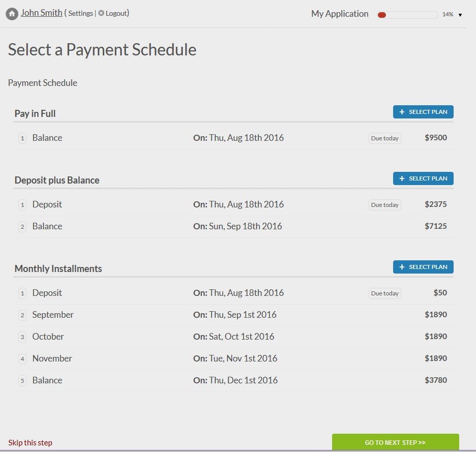The image size is (476, 452).
Task: Click Tue, Nov 1st 2016 date
Action: click(x=243, y=358)
